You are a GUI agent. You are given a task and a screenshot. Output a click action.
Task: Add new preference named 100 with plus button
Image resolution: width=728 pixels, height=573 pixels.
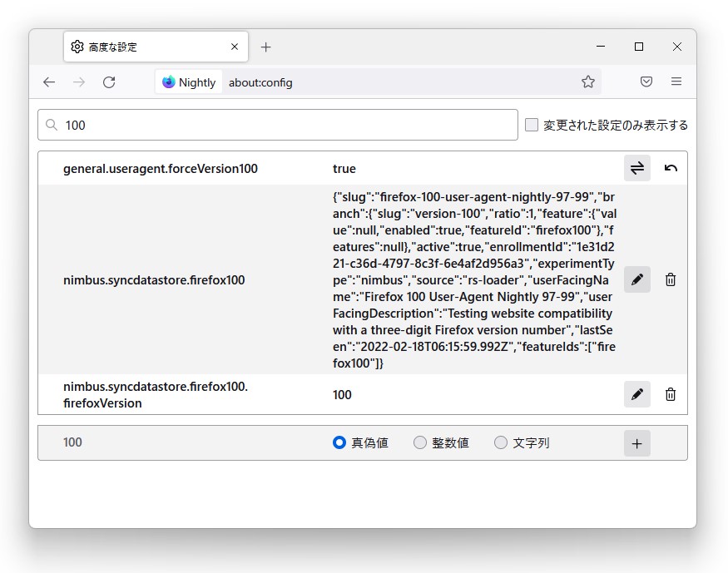(x=636, y=442)
